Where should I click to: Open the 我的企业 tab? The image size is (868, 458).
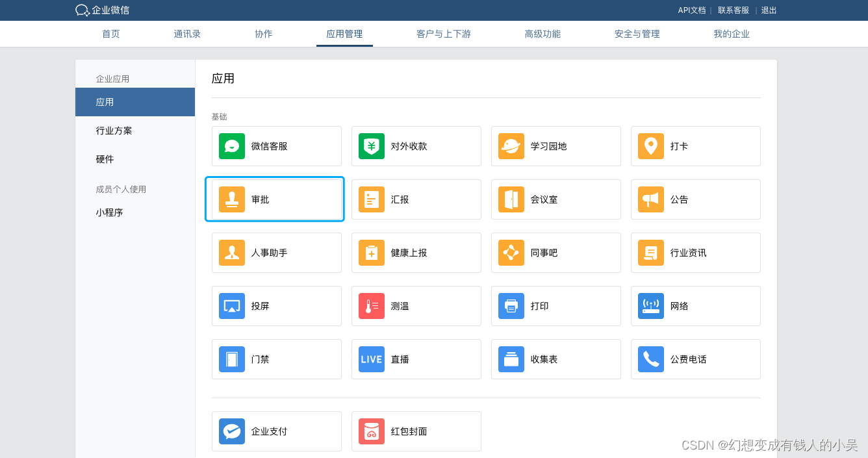(x=732, y=34)
